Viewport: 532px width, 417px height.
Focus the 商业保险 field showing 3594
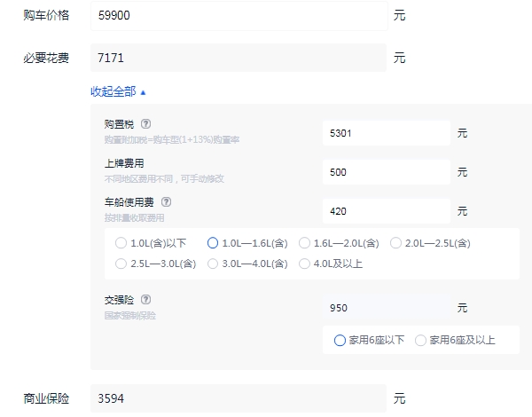click(239, 398)
